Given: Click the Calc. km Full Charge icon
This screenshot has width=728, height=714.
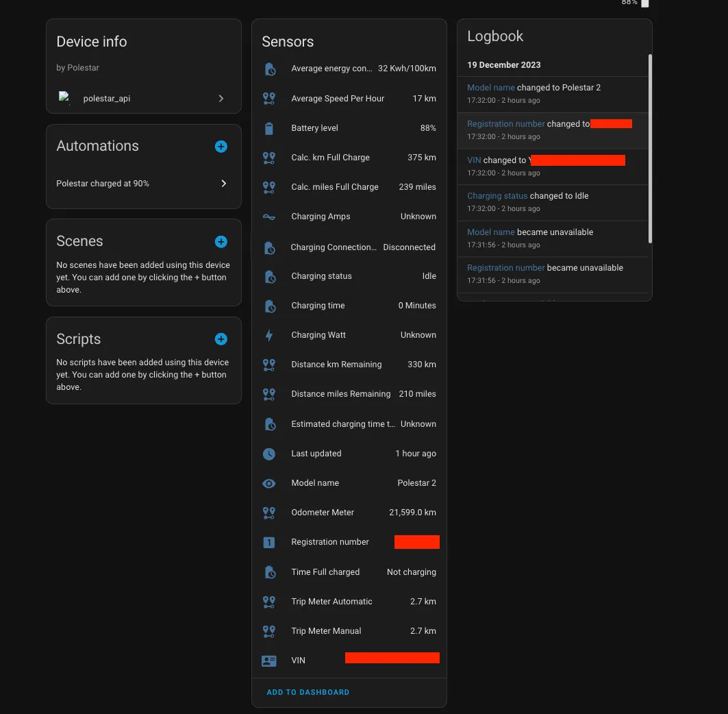Looking at the screenshot, I should [269, 158].
